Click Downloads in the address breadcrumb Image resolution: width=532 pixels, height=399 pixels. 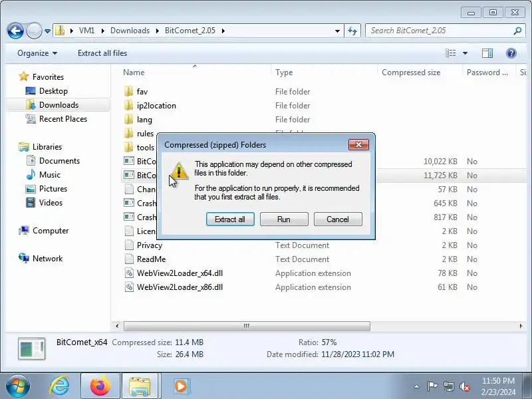(x=130, y=31)
